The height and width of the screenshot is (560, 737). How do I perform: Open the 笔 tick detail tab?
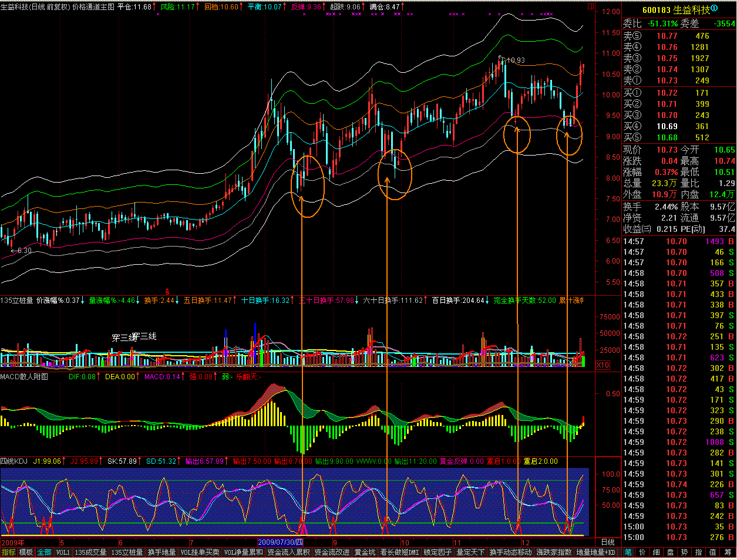click(x=628, y=552)
